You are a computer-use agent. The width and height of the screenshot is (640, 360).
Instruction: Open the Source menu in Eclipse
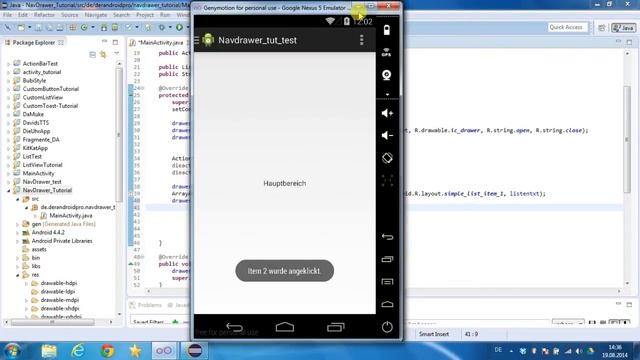point(69,15)
